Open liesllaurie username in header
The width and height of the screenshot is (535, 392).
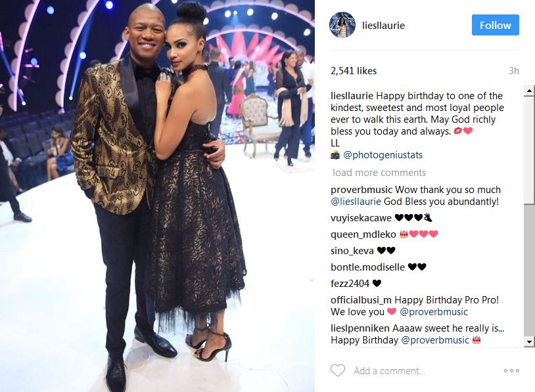tap(384, 26)
